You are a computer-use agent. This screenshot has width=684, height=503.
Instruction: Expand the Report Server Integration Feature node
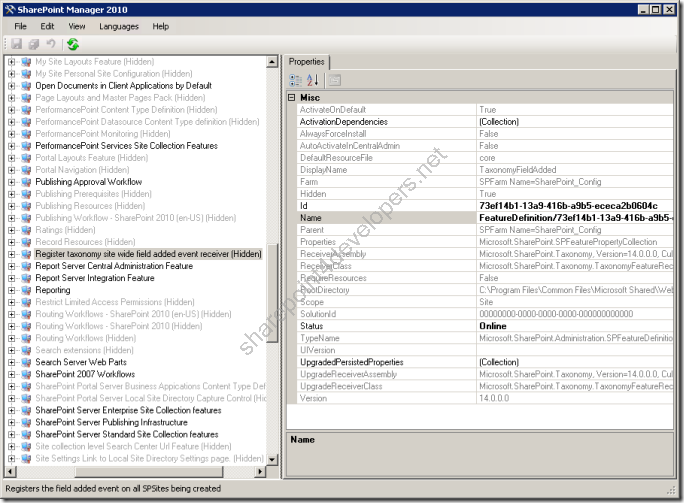(12, 278)
